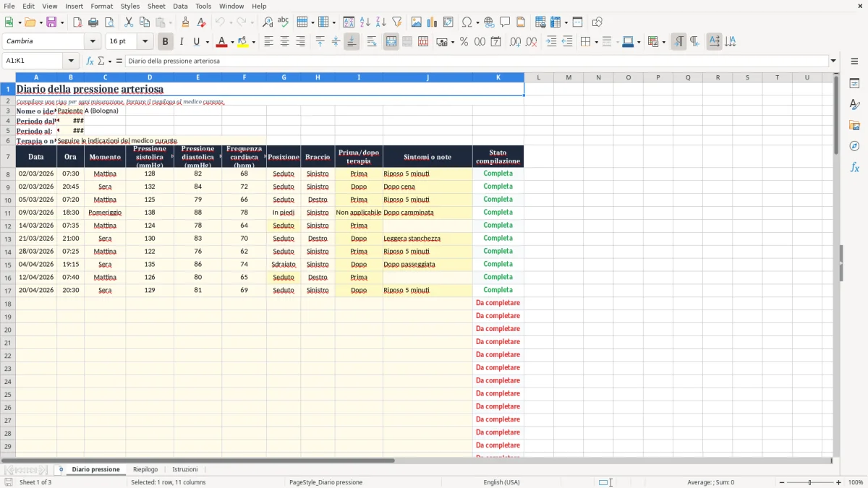
Task: Open the font name dropdown
Action: [93, 41]
